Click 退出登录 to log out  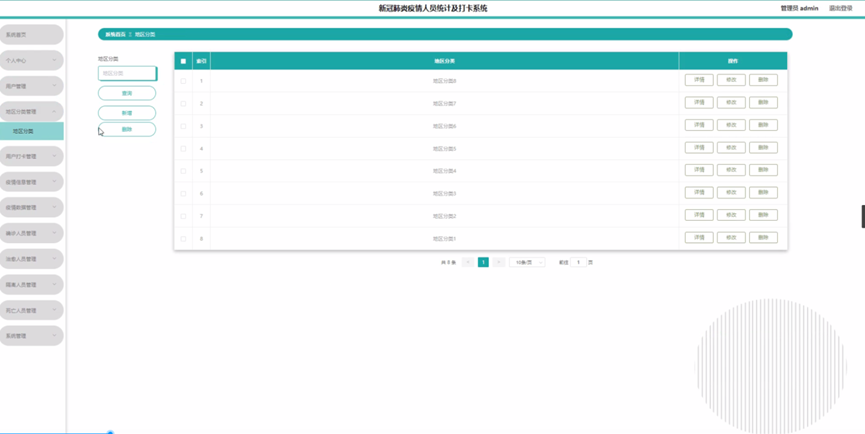[x=841, y=8]
